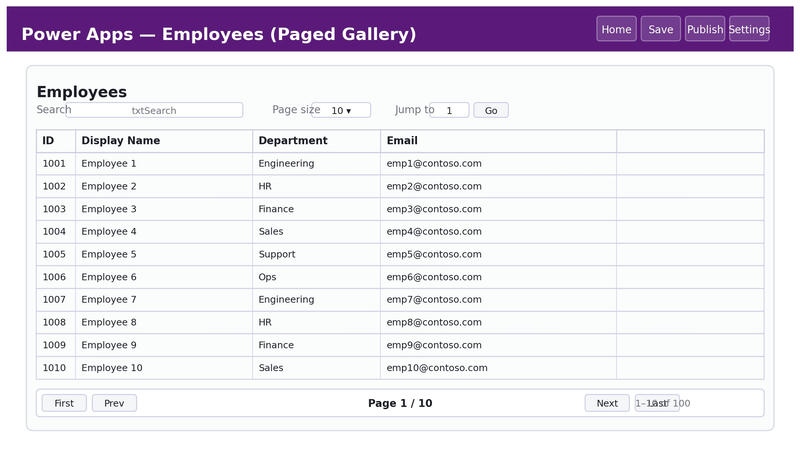Click Support department cell
This screenshot has width=800, height=457.
316,255
